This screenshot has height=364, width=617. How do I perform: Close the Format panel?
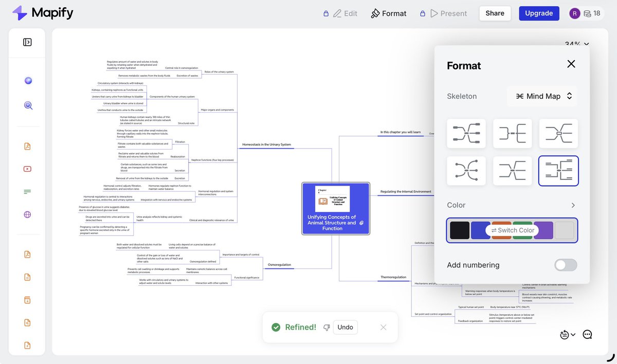tap(571, 64)
